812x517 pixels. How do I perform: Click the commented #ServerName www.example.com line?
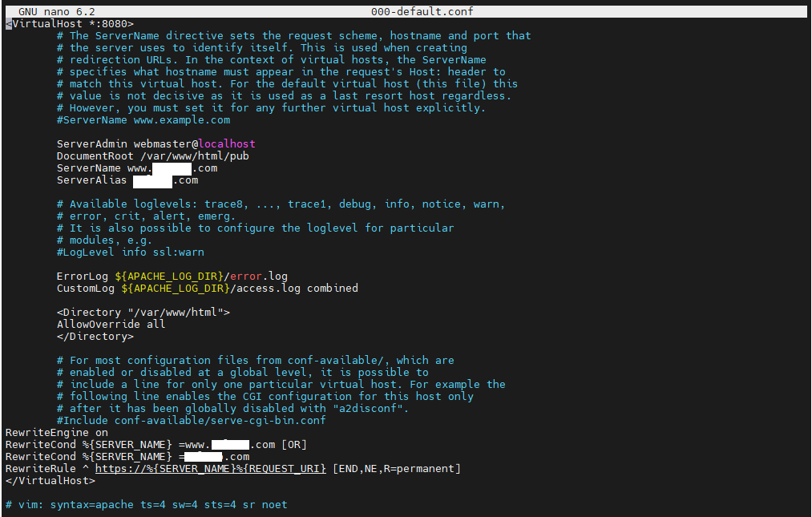point(143,119)
